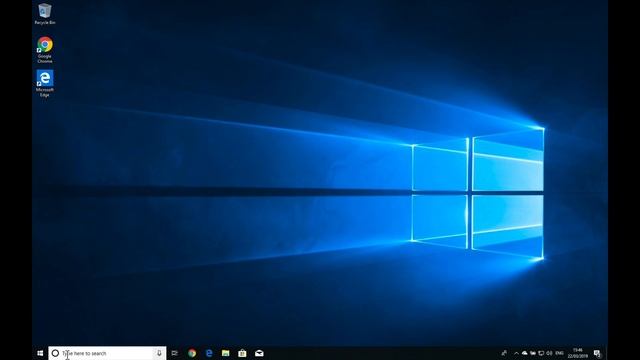Open the volume control tray icon
This screenshot has width=640, height=360.
549,353
